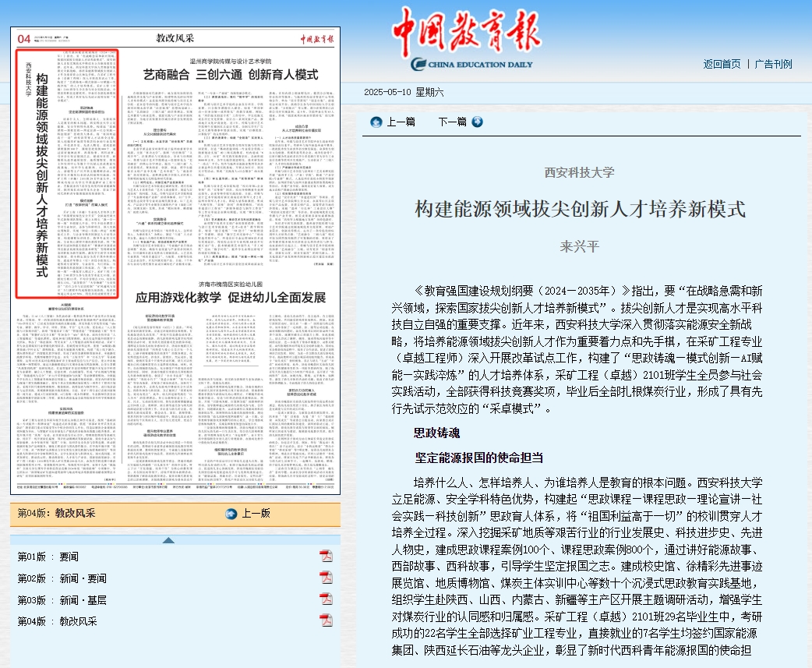Click the 中国教育报 China Education Daily logo
Screen dimensions: 812x668
(x=466, y=39)
